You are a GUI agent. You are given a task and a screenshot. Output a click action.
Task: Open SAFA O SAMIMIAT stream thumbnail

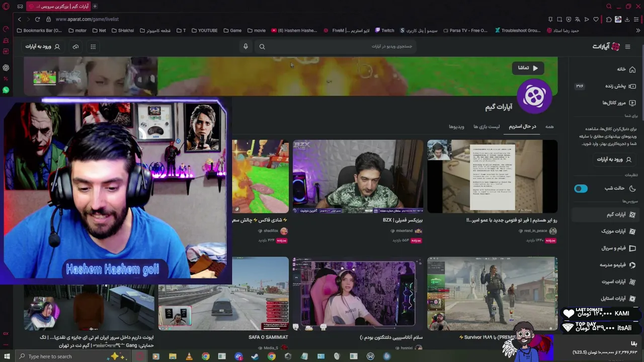pos(223,294)
